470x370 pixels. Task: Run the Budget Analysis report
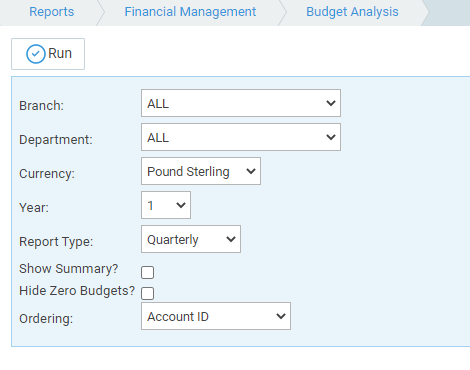48,54
